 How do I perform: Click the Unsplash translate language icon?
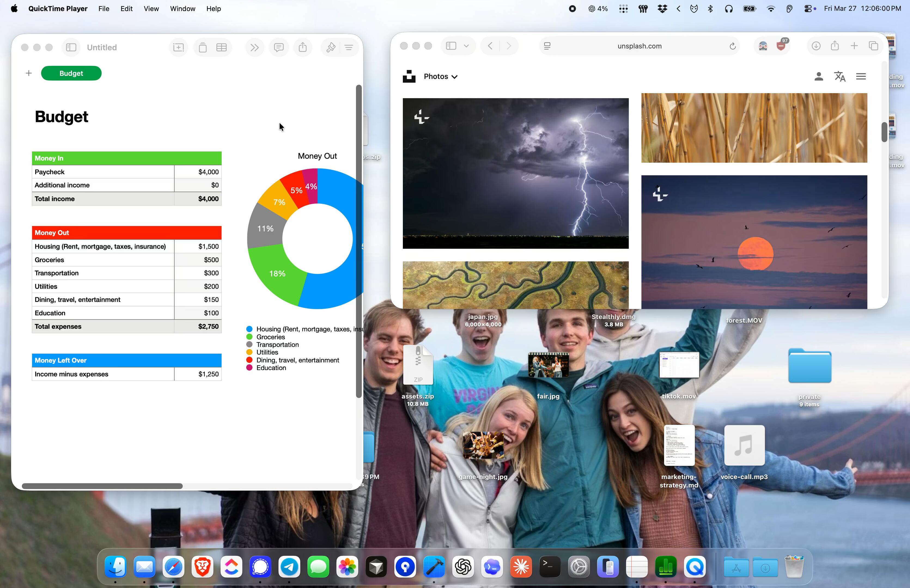(840, 76)
